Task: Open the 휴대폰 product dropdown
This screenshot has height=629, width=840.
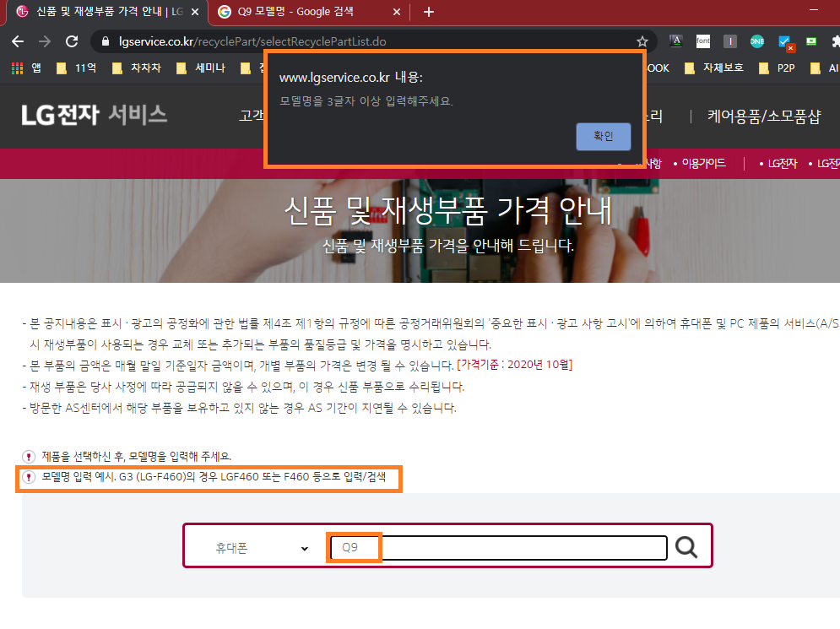Action: click(261, 548)
